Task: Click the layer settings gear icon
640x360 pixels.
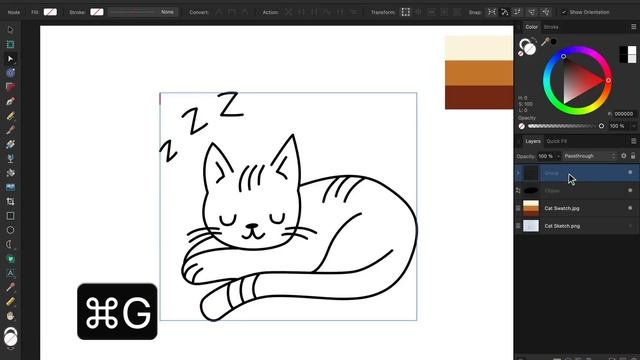Action: [x=624, y=156]
